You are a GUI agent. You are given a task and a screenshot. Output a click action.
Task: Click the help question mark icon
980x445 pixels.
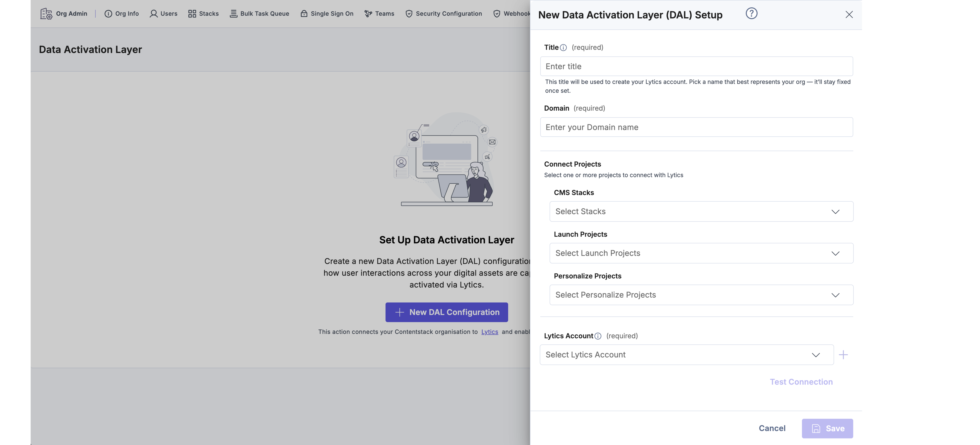coord(751,14)
